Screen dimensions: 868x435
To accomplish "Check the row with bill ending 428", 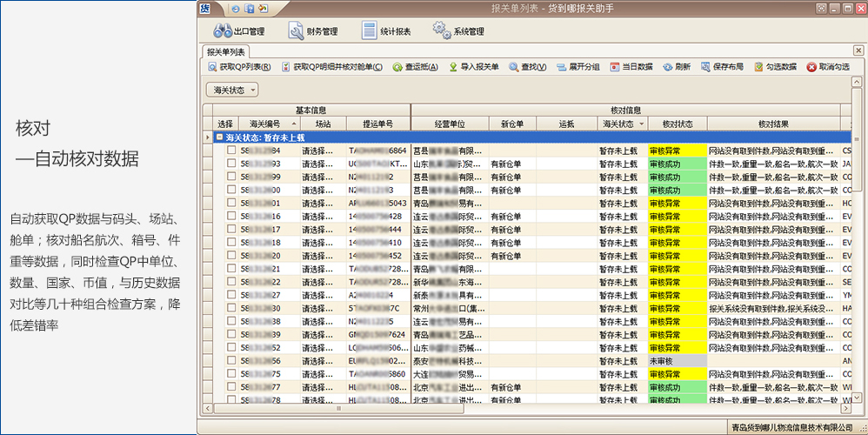I will pyautogui.click(x=231, y=216).
